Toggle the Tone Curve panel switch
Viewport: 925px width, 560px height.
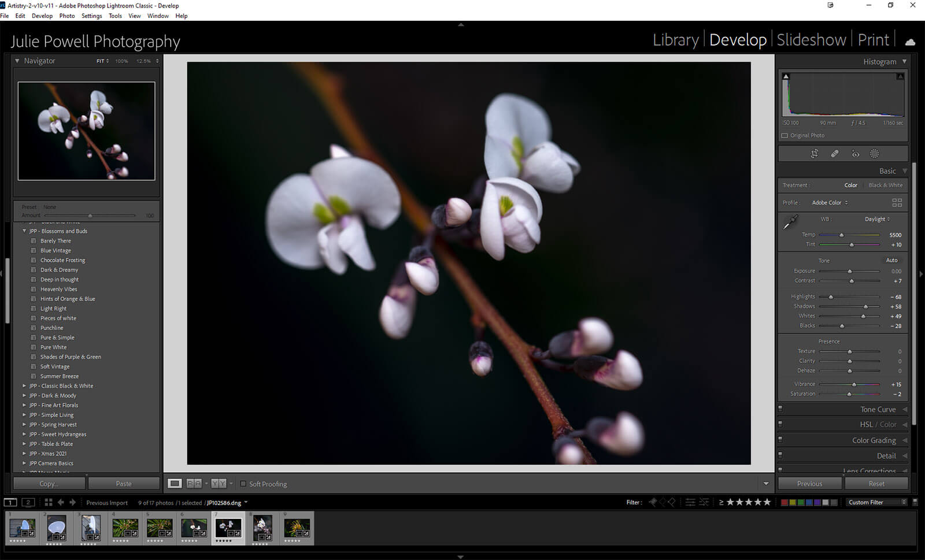(780, 409)
